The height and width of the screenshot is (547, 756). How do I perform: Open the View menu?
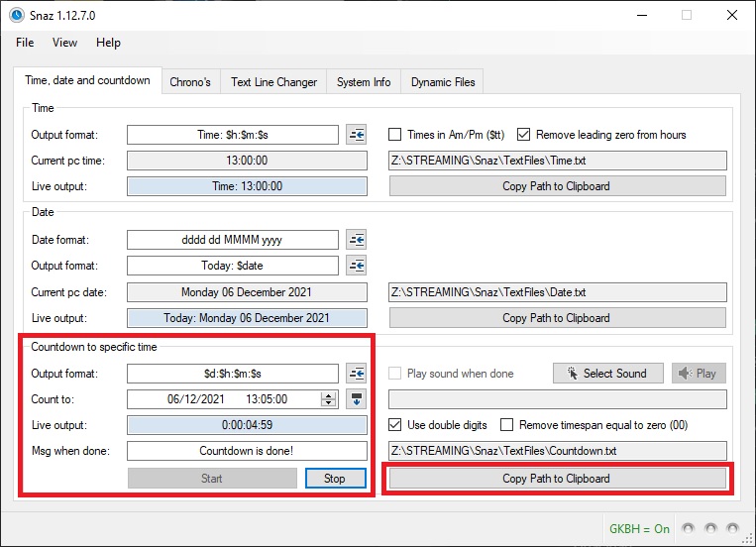click(64, 43)
